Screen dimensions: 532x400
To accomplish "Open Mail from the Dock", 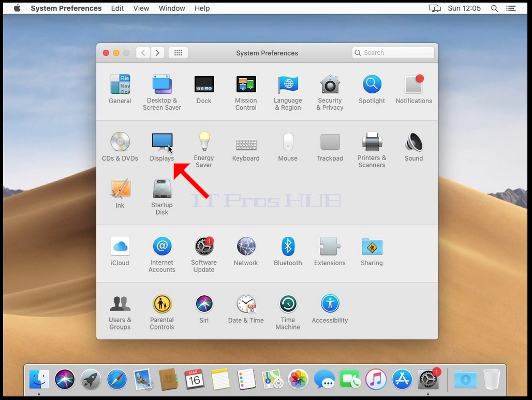I will [143, 379].
